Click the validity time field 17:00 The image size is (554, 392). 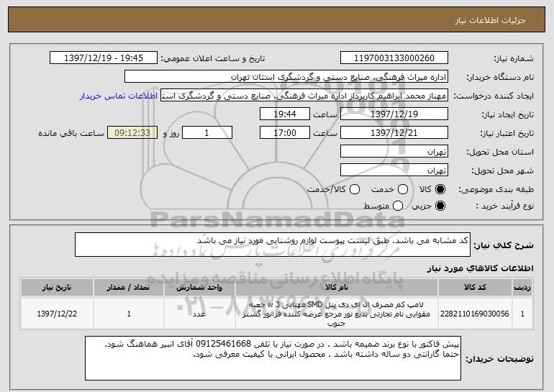coord(285,133)
